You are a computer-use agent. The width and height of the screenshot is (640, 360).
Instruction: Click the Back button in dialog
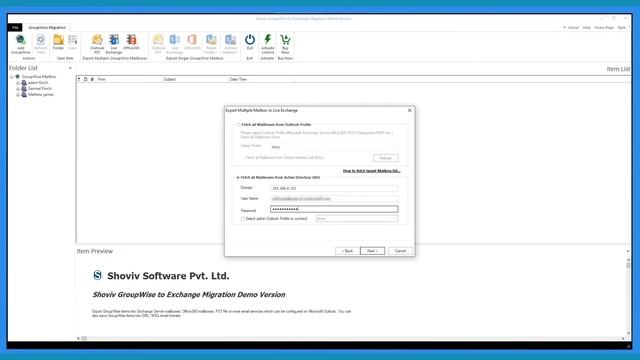point(347,251)
